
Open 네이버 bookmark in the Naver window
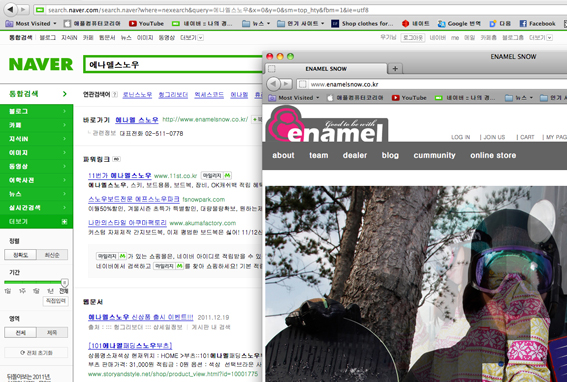pyautogui.click(x=202, y=24)
